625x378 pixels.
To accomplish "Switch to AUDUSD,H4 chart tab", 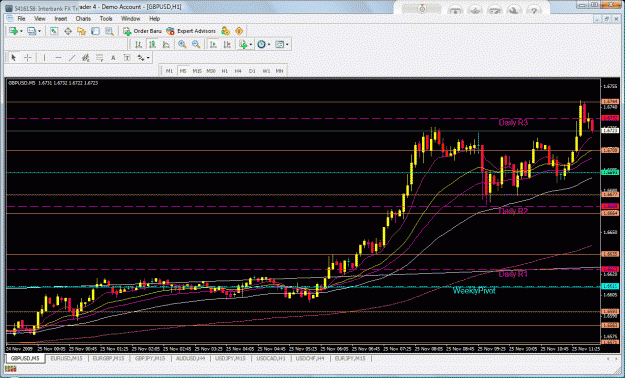I will pyautogui.click(x=191, y=358).
